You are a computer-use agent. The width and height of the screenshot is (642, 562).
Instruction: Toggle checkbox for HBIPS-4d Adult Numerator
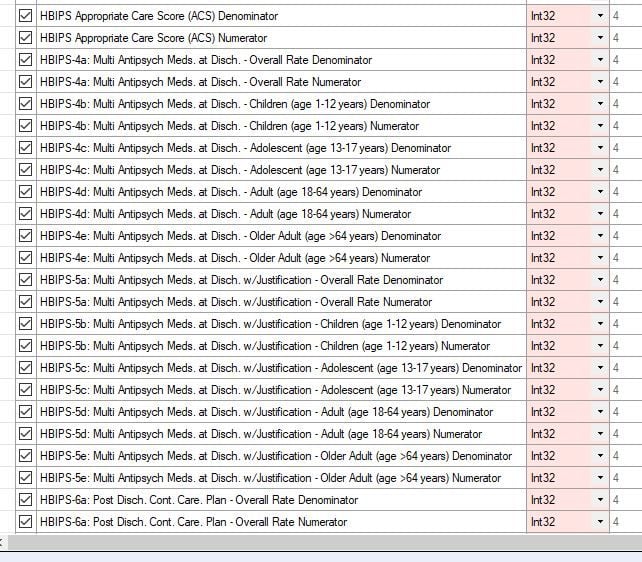[25, 214]
